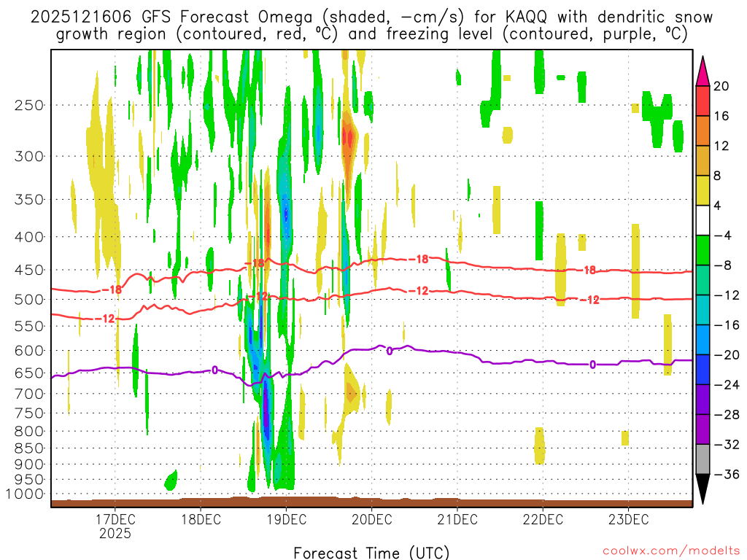
Task: Click the 450 pressure level label
Action: pos(29,270)
